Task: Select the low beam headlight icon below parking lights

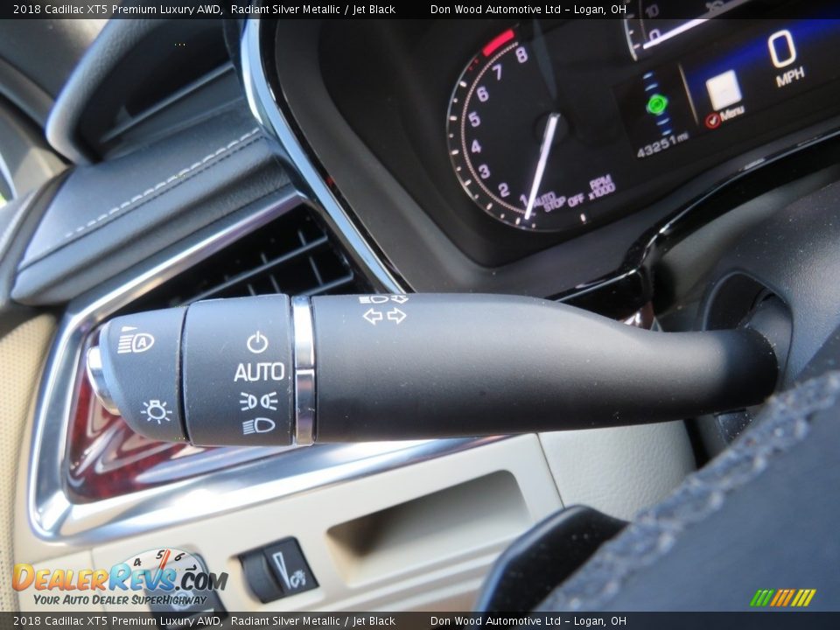Action: click(258, 426)
